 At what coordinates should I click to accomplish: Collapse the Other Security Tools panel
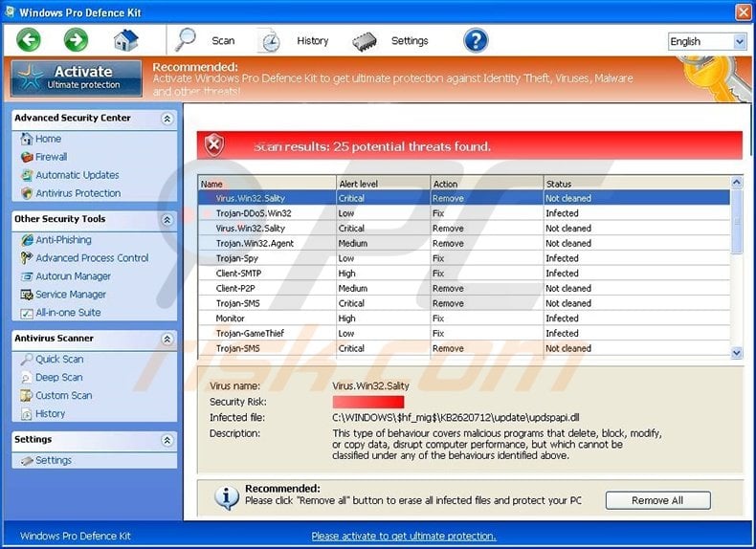pos(167,220)
